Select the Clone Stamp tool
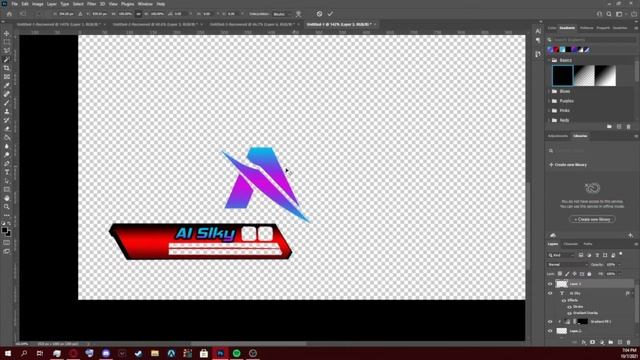The height and width of the screenshot is (360, 640). point(7,111)
